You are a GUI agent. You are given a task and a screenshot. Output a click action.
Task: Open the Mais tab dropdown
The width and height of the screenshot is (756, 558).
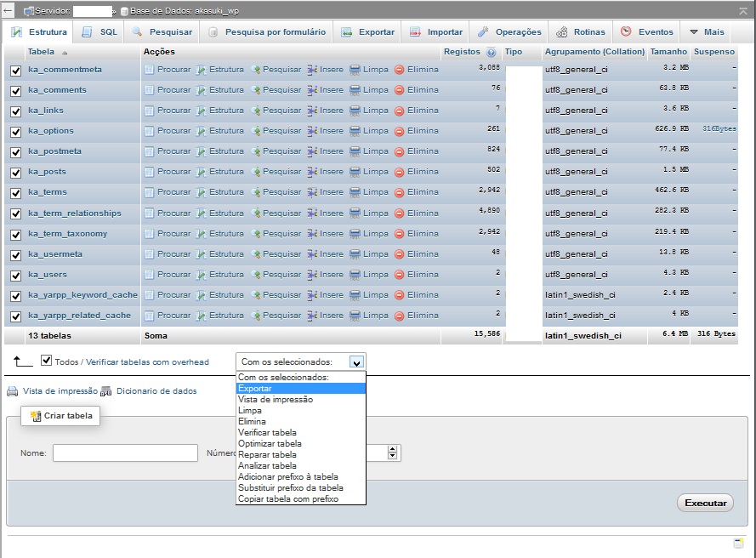pos(707,31)
